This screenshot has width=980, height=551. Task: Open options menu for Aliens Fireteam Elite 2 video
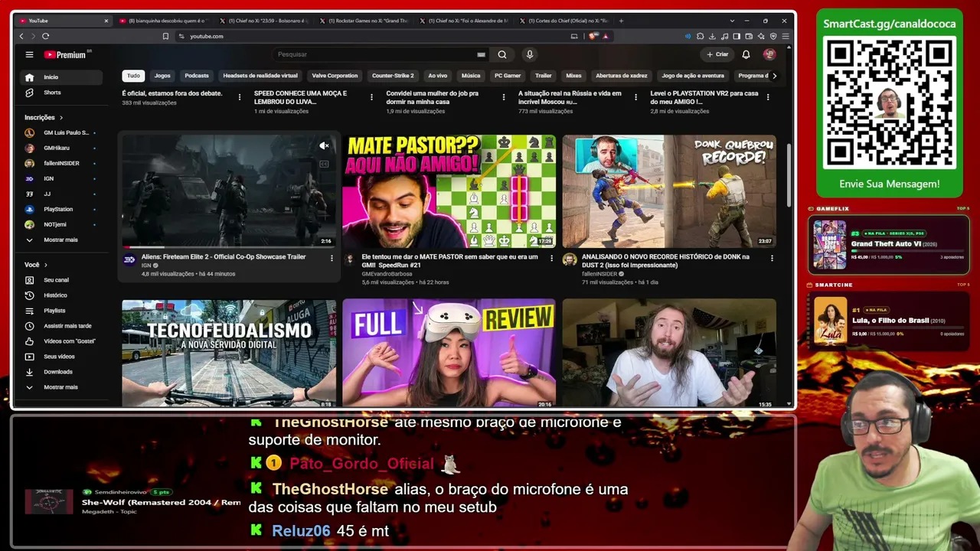[x=332, y=258]
